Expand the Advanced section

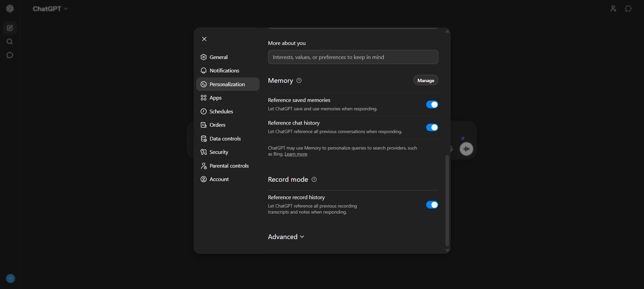coord(286,237)
